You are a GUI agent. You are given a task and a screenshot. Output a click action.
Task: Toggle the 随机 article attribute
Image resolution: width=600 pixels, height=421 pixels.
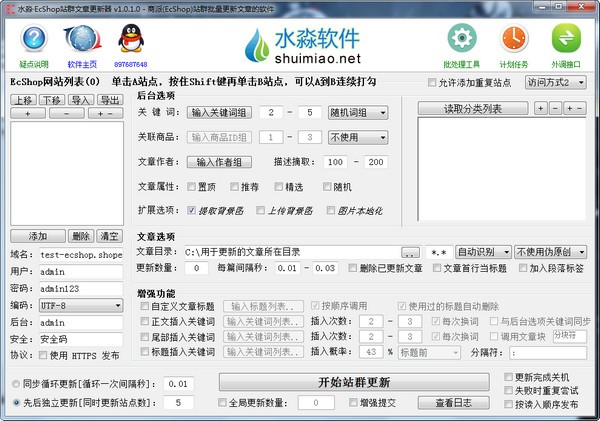point(327,187)
